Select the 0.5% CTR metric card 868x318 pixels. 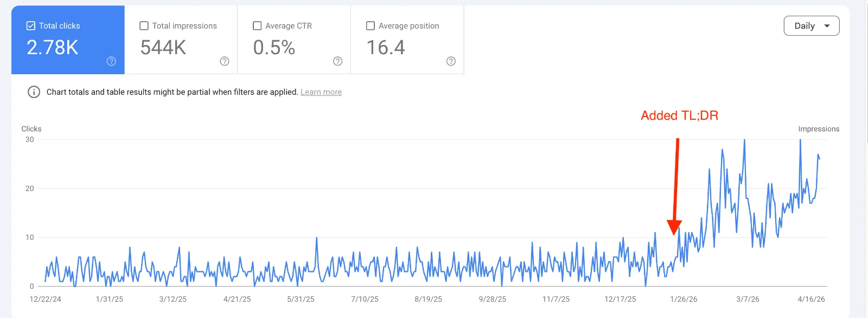click(294, 40)
